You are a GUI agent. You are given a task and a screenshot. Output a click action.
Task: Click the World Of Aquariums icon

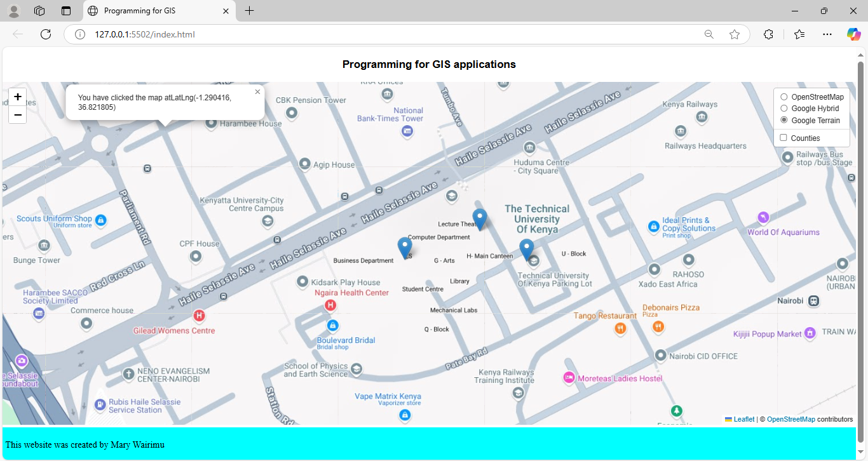tap(763, 218)
